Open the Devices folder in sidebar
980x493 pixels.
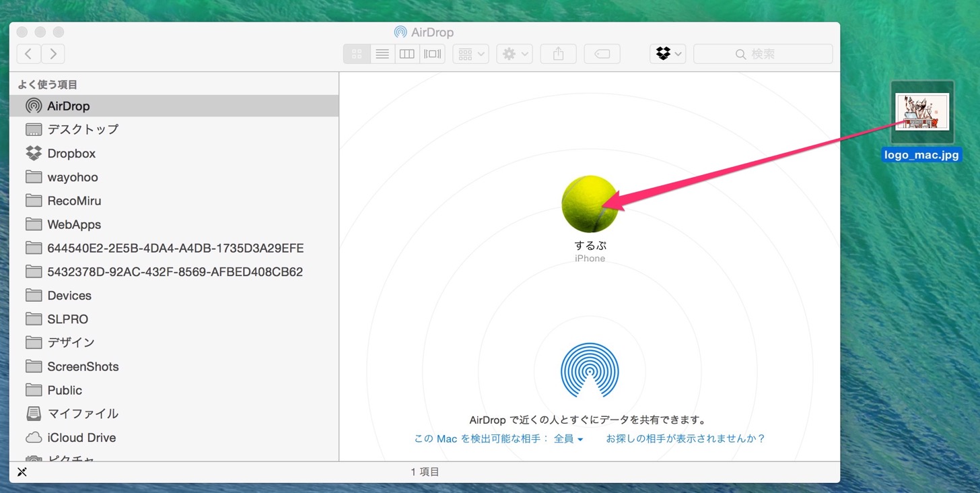[x=174, y=295]
